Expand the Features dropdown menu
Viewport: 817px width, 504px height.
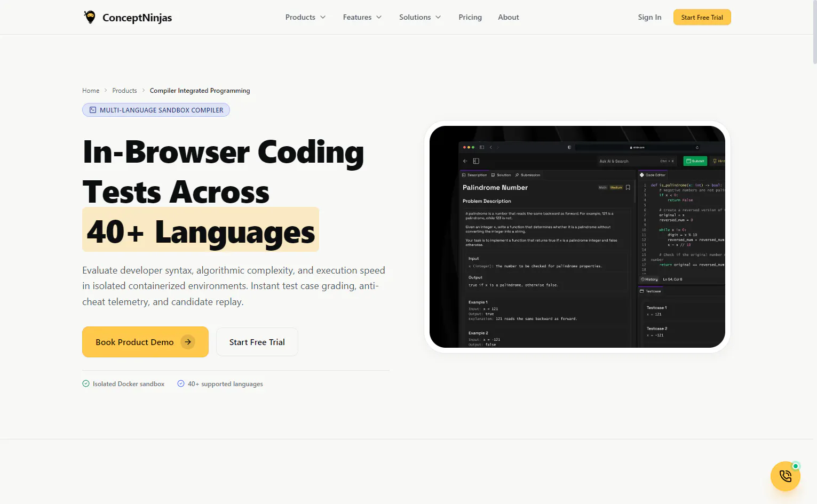[x=362, y=17]
